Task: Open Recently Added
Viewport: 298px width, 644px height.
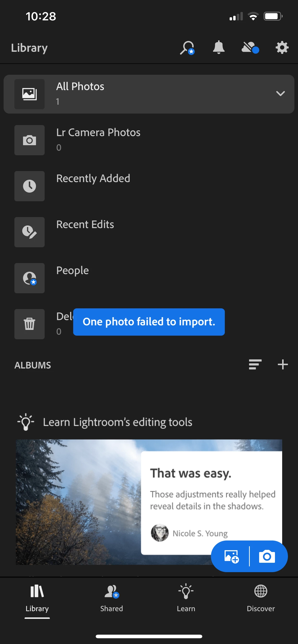Action: click(149, 186)
